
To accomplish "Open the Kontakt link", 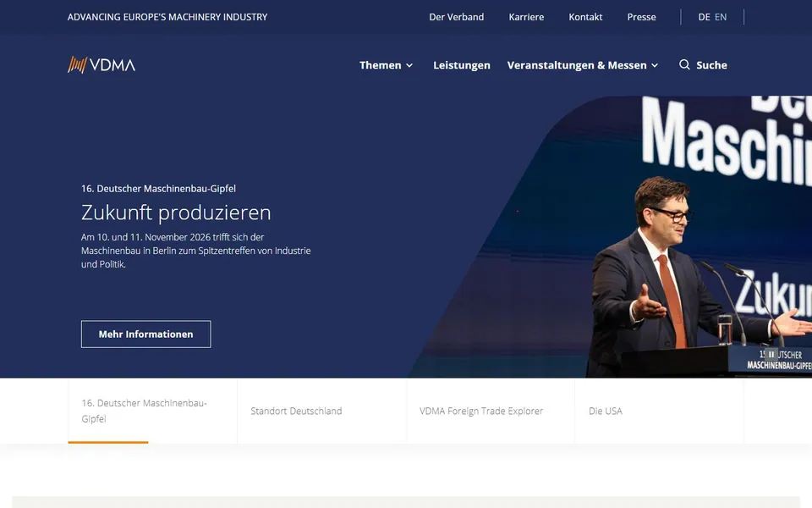I will point(585,17).
